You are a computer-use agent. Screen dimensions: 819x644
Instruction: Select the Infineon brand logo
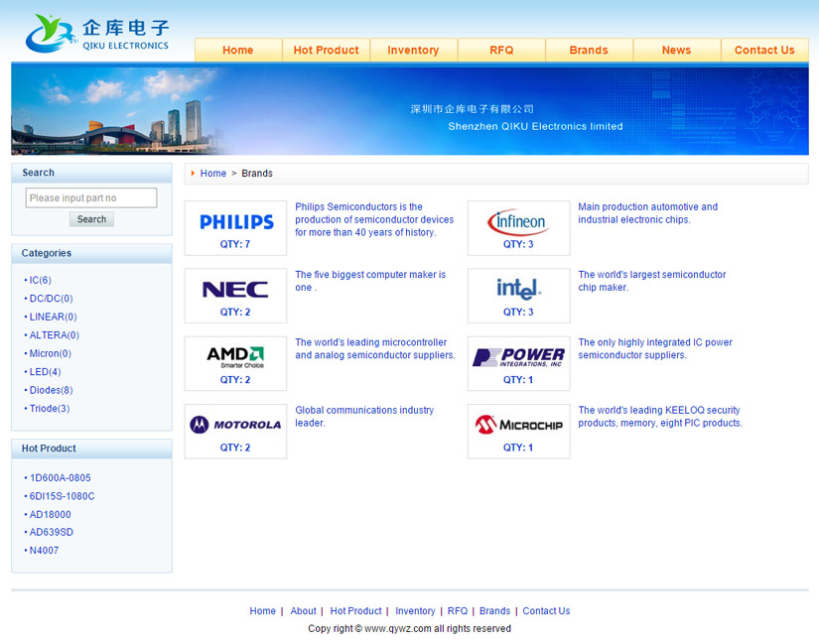(x=517, y=221)
